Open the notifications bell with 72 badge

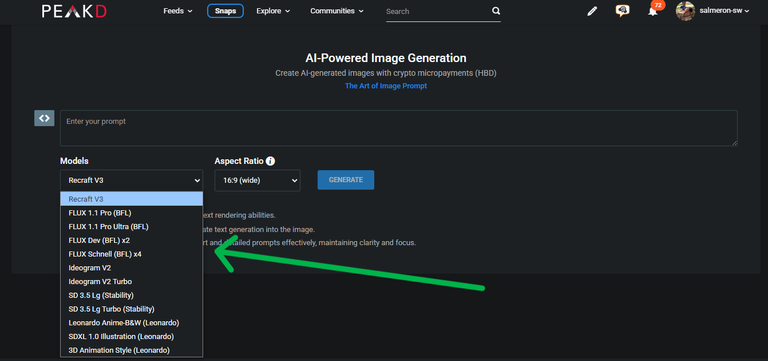coord(653,10)
